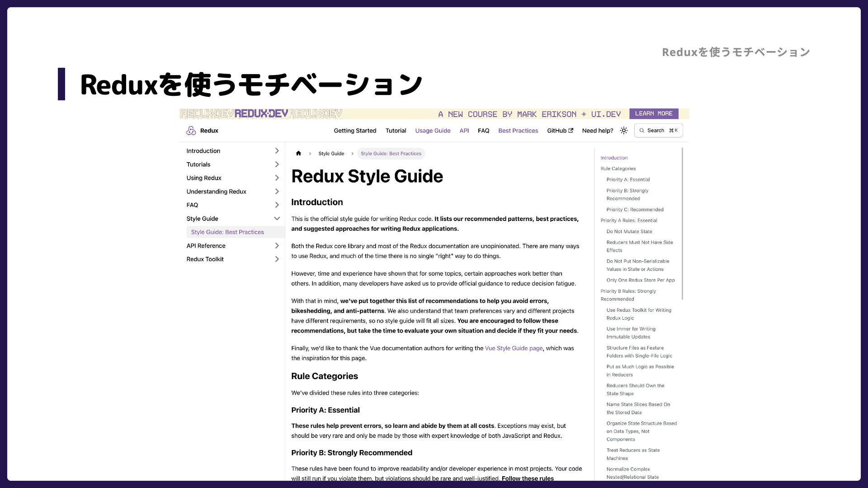Screen dimensions: 868x488
Task: Jump to Put as Much Logic in Reducers
Action: click(640, 371)
